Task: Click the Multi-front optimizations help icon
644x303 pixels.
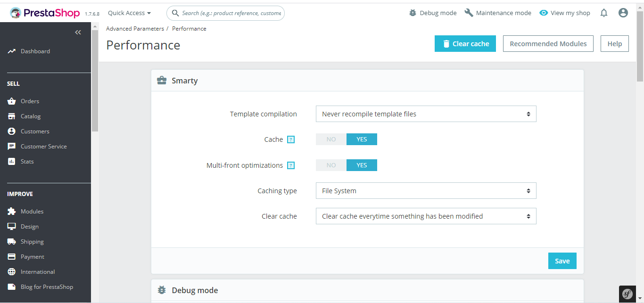Action: coord(291,165)
